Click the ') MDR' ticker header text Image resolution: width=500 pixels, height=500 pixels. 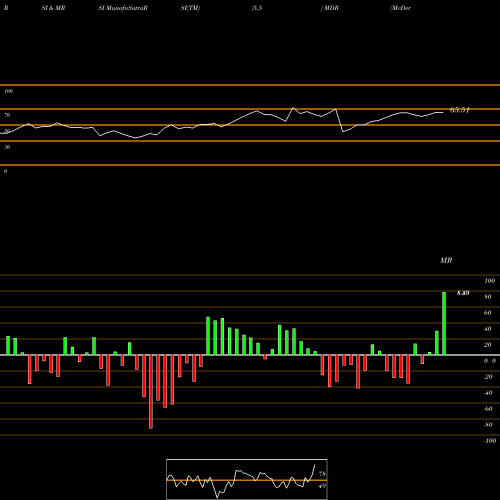tap(330, 8)
